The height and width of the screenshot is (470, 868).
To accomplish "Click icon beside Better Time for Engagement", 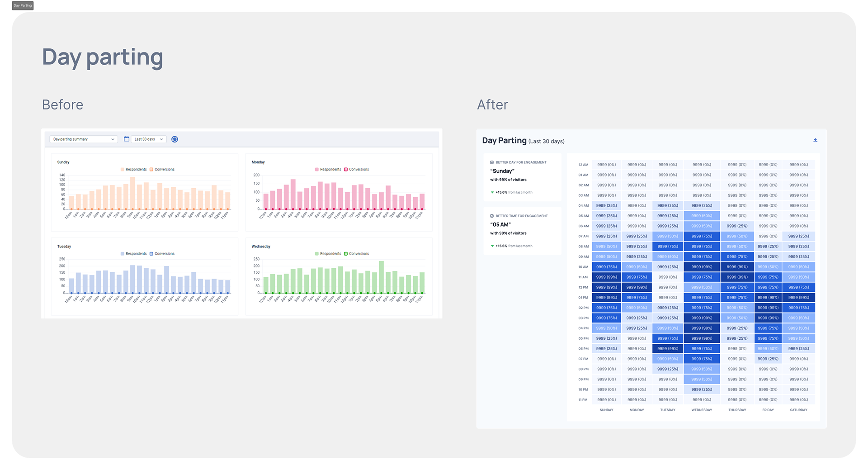I will click(492, 216).
